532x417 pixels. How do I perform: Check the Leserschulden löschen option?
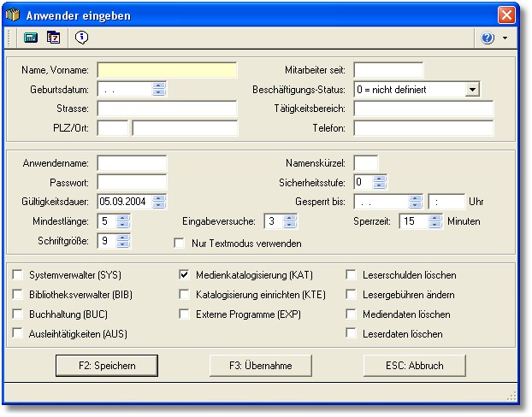pyautogui.click(x=351, y=275)
